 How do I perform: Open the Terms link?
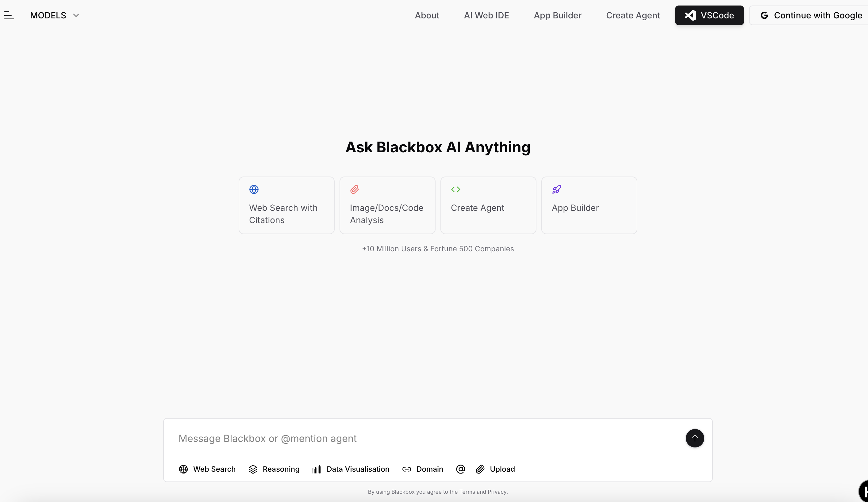467,492
